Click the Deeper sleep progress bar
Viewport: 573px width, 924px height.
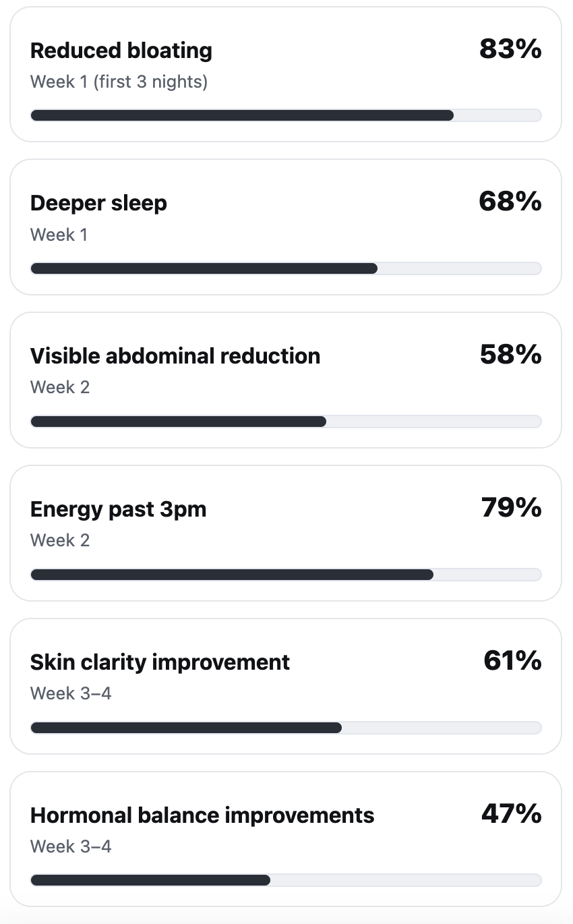point(286,268)
